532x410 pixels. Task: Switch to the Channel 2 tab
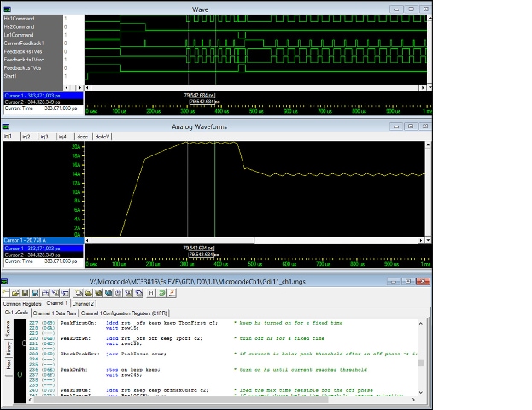(x=83, y=303)
